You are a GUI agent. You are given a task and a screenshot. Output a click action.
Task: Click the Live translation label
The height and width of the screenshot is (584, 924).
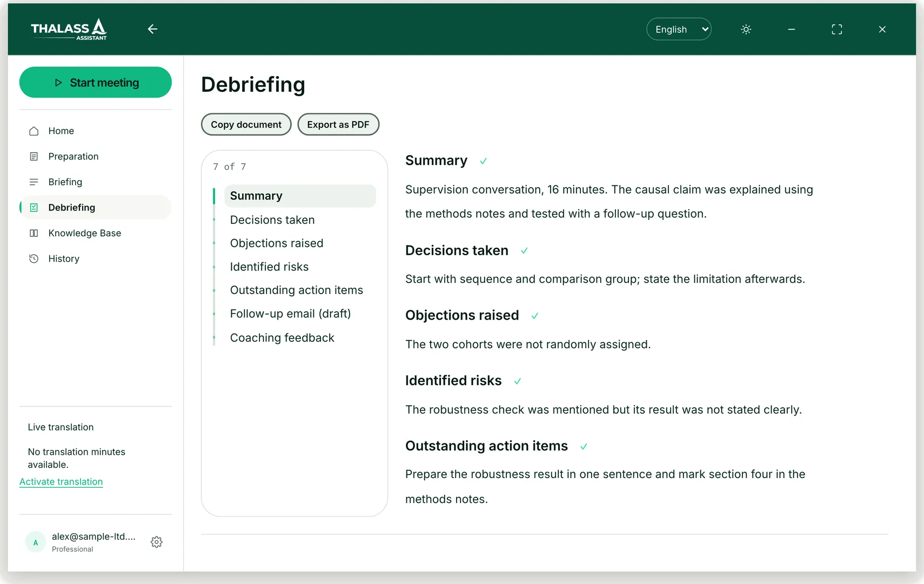click(x=61, y=427)
